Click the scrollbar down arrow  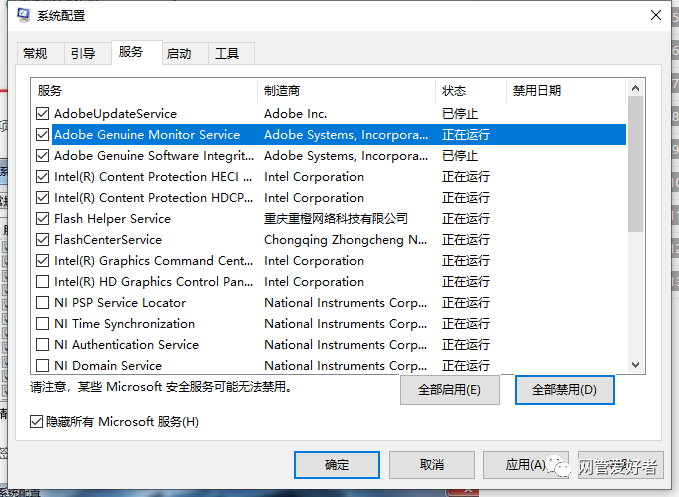[x=636, y=366]
